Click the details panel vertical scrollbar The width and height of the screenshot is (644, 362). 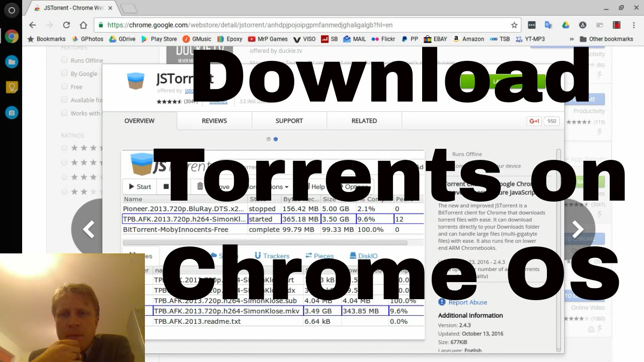pos(558,249)
